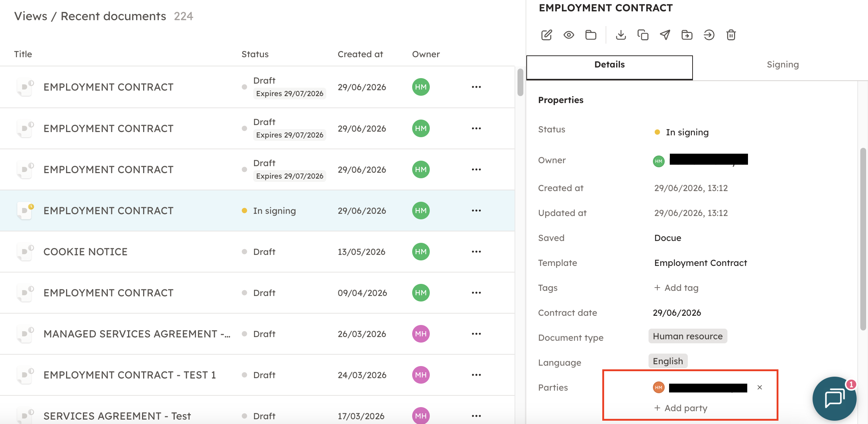The width and height of the screenshot is (868, 424).
Task: Go to Views in the breadcrumb
Action: point(31,16)
